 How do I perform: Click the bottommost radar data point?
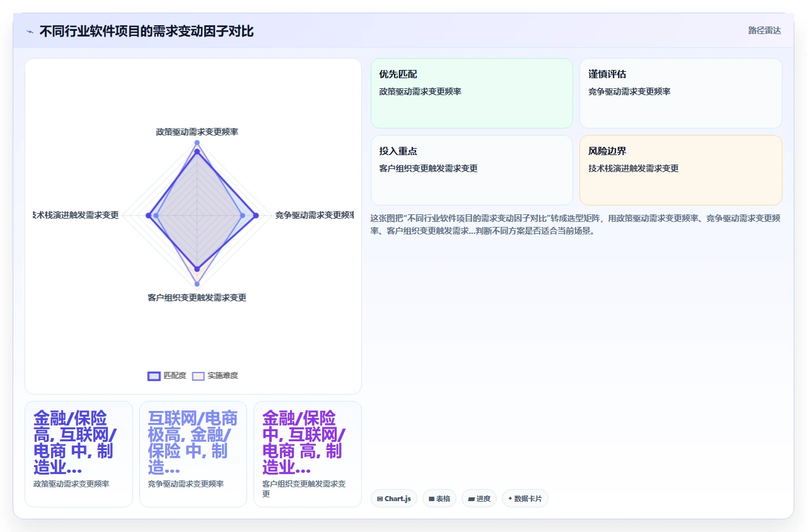pos(197,284)
